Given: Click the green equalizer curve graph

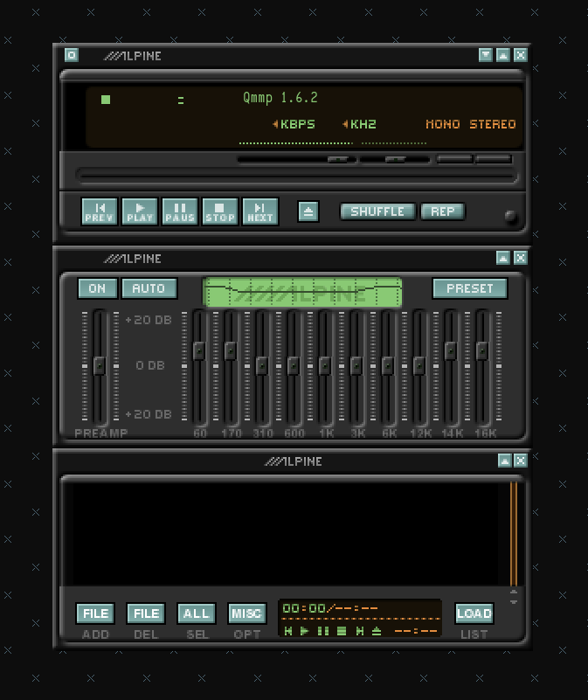Looking at the screenshot, I should (302, 292).
